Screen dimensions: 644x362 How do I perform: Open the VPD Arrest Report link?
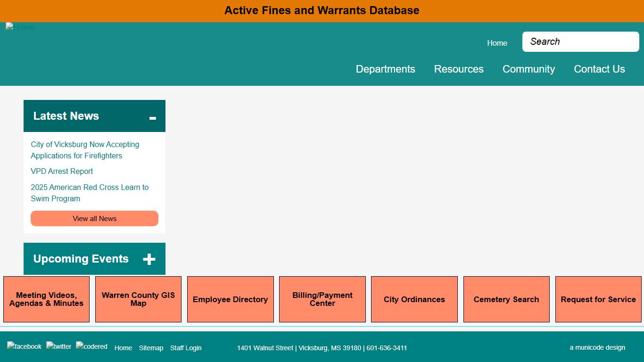pos(62,172)
